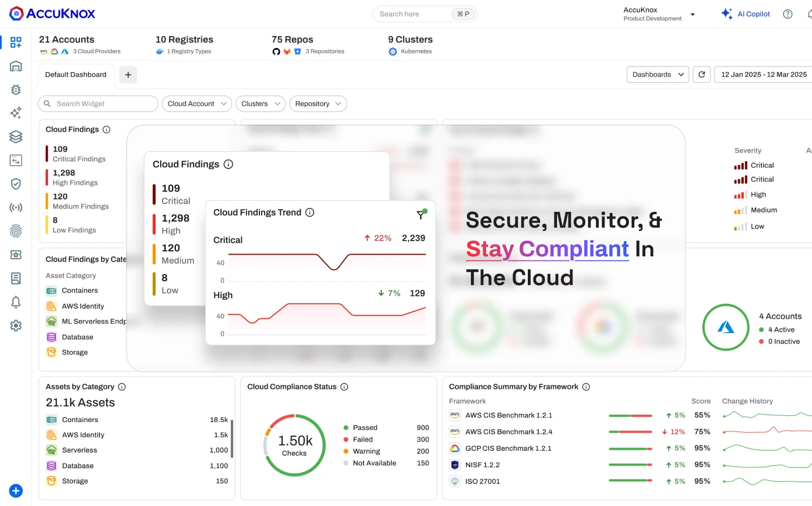The image size is (812, 506).
Task: Click the Azure logo in accounts circle
Action: (x=726, y=327)
